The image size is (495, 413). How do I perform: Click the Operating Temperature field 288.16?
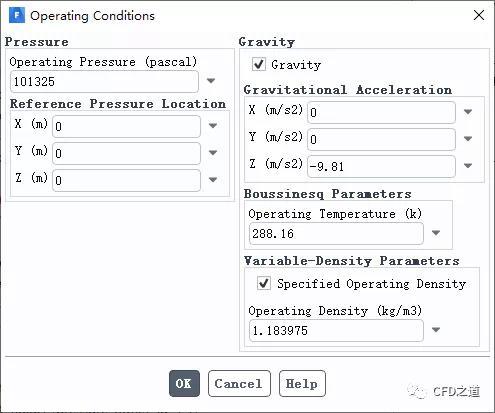336,233
